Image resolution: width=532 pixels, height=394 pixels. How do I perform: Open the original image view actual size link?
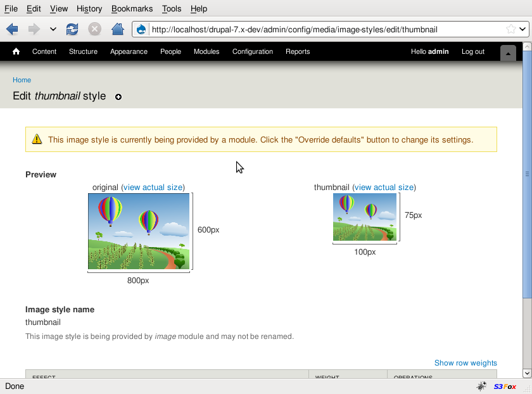(153, 187)
